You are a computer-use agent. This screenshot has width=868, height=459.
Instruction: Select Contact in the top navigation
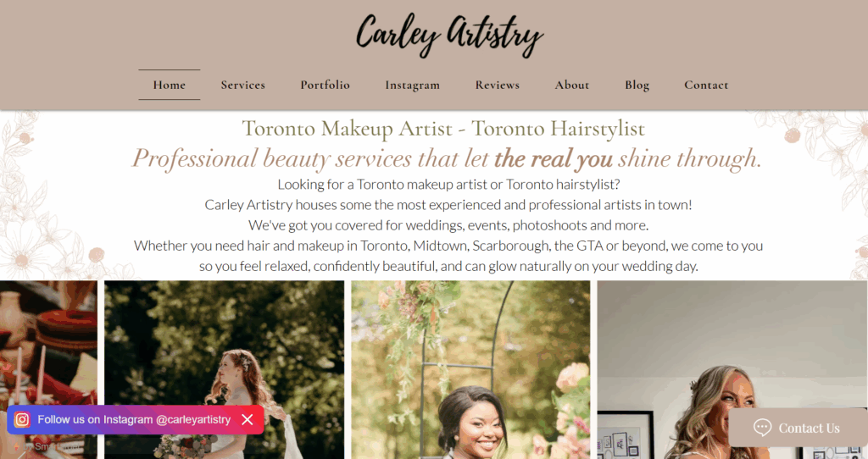click(706, 85)
